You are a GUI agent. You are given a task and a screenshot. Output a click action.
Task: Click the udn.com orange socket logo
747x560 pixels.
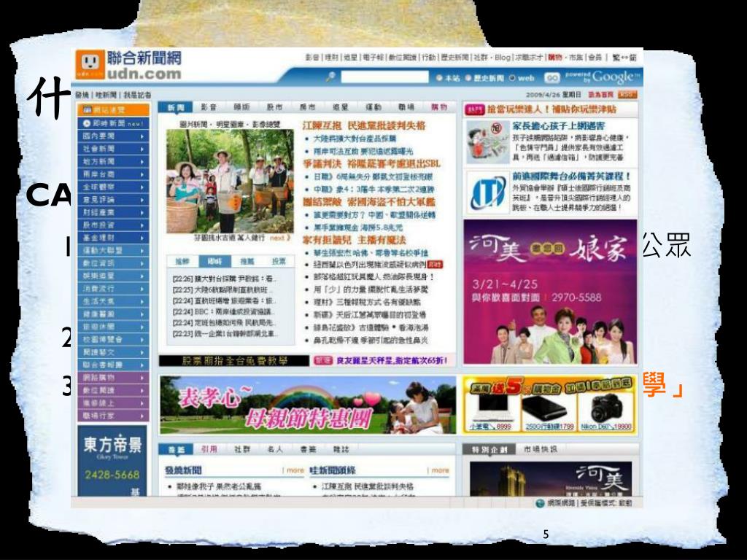(x=90, y=64)
